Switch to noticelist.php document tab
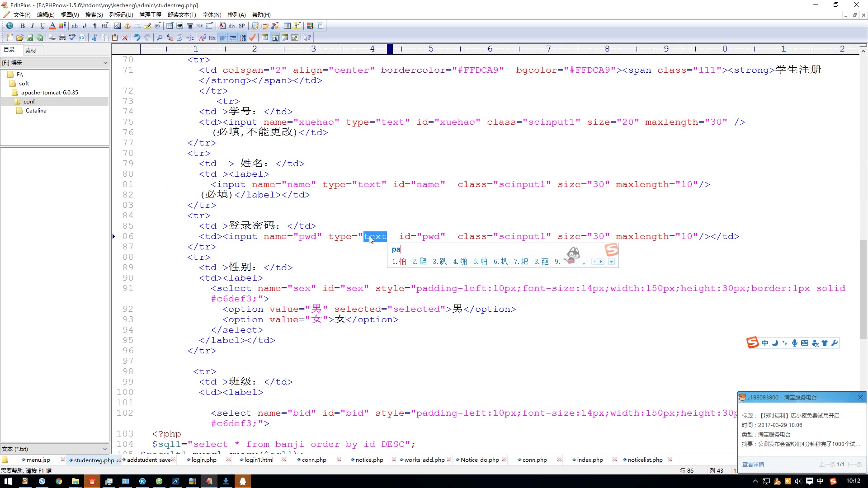Viewport: 868px width, 488px height. pos(645,460)
